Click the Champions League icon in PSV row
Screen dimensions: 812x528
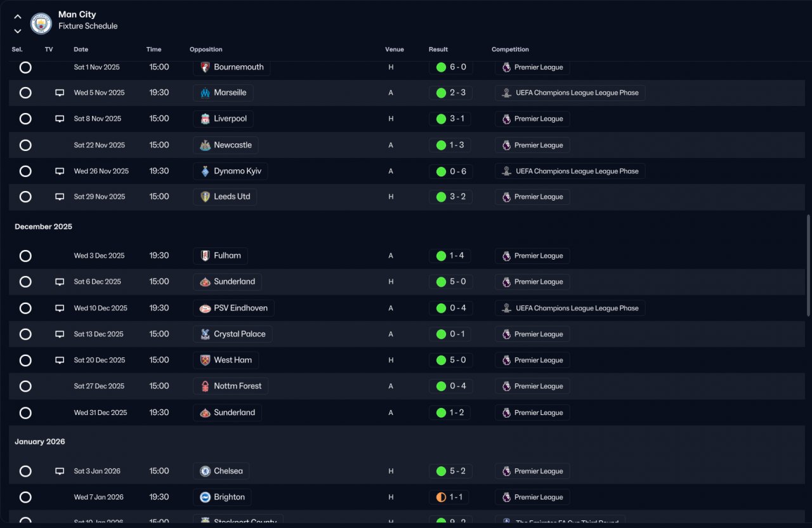pyautogui.click(x=506, y=308)
